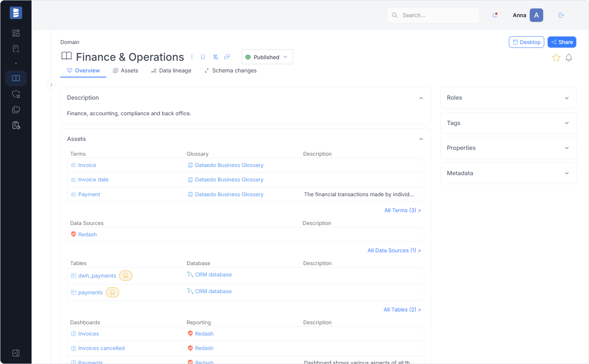The image size is (589, 364).
Task: Click the logout icon in top bar
Action: tap(561, 15)
